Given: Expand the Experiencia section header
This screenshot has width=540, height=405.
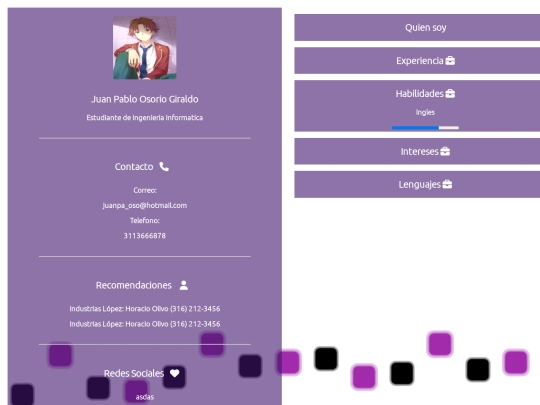Looking at the screenshot, I should tap(417, 61).
